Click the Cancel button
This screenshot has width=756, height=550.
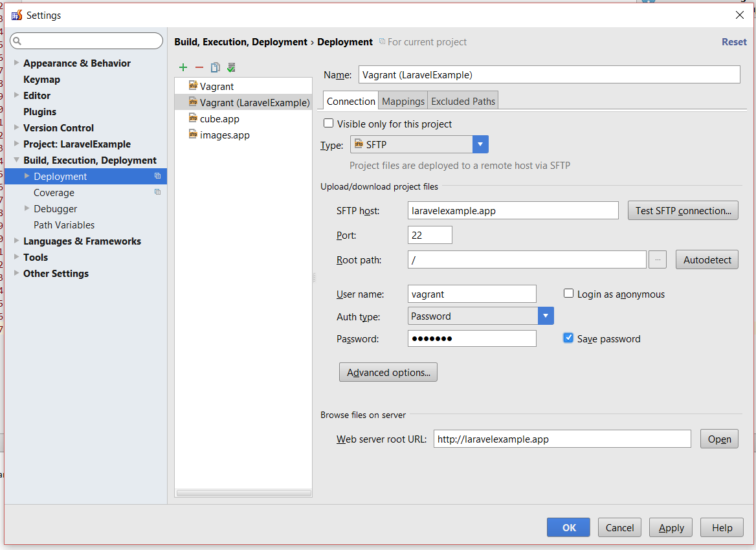coord(619,527)
